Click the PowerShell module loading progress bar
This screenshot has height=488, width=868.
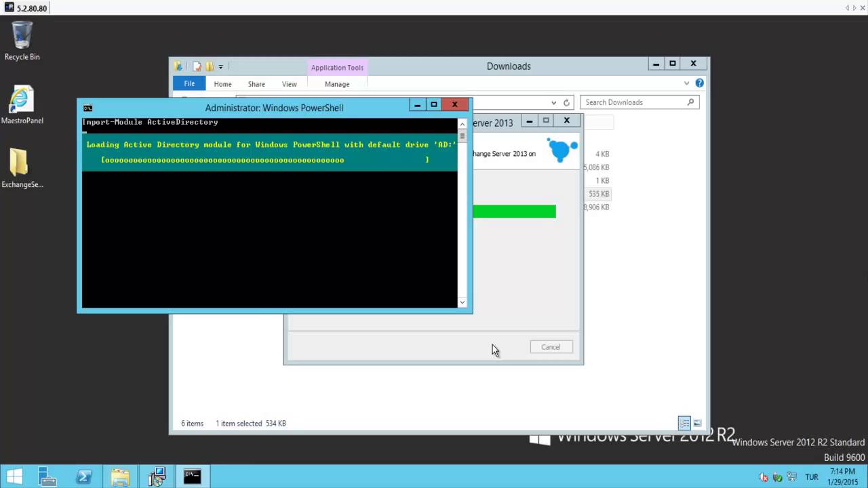(x=264, y=160)
